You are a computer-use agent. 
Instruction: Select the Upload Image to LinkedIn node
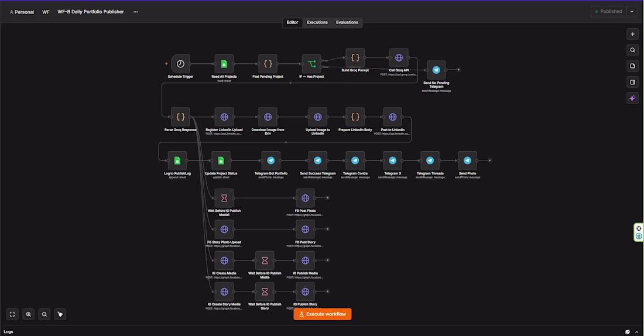point(317,117)
